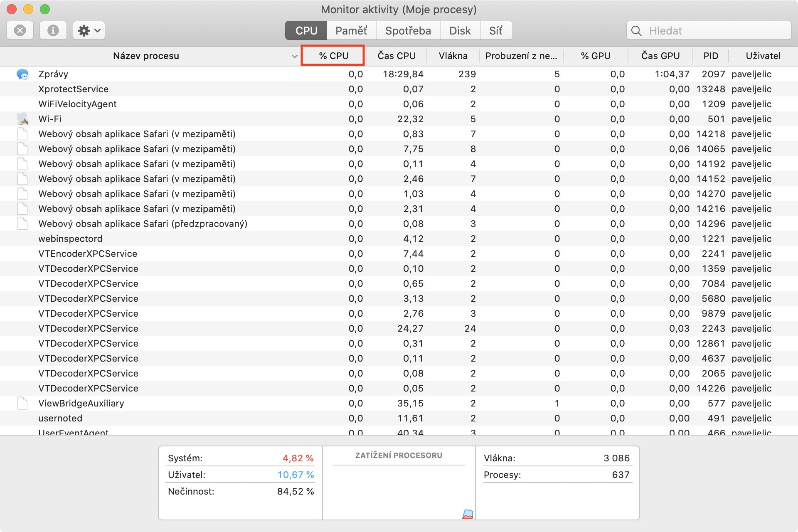Click the Zprávy messages app icon
This screenshot has height=532, width=798.
22,74
